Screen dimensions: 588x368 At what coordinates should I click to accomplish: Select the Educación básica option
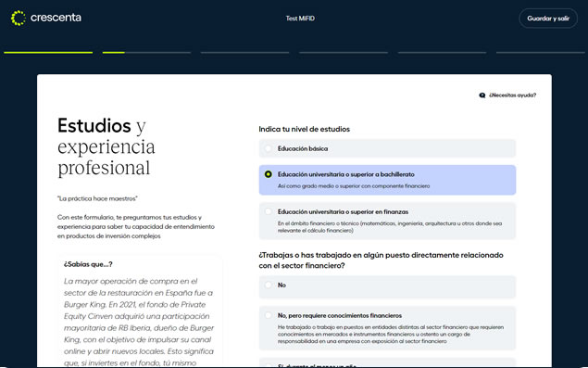click(387, 148)
